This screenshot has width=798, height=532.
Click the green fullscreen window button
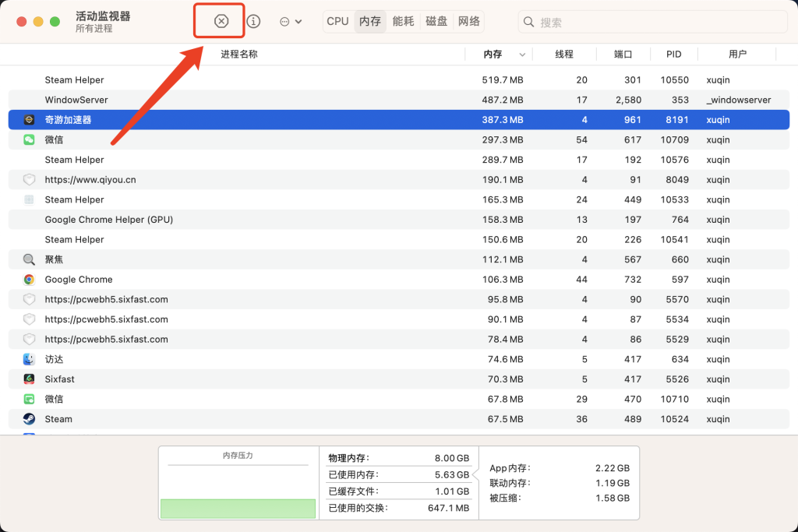point(55,21)
